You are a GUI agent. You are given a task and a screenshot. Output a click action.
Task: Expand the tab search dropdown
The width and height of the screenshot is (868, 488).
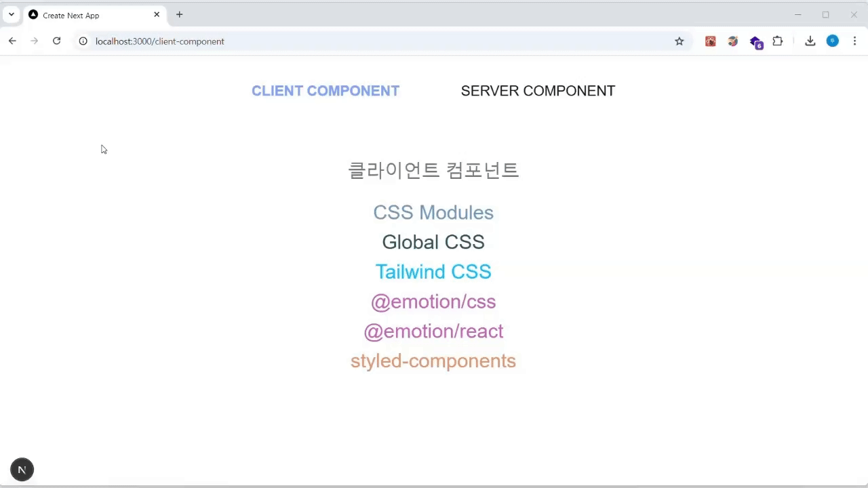pos(12,14)
